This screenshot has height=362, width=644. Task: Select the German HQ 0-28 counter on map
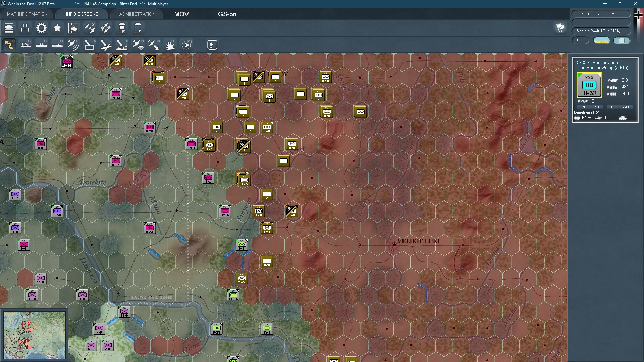coord(216,329)
